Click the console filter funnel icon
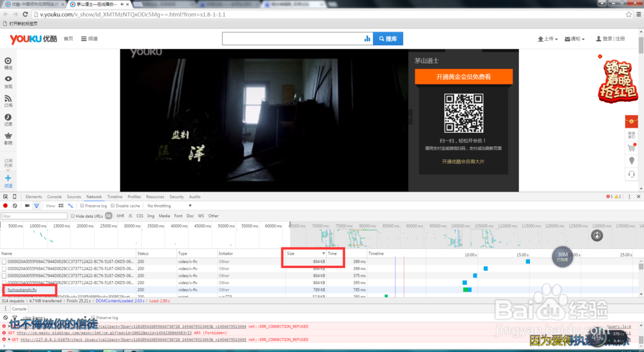The height and width of the screenshot is (352, 644). click(x=15, y=317)
